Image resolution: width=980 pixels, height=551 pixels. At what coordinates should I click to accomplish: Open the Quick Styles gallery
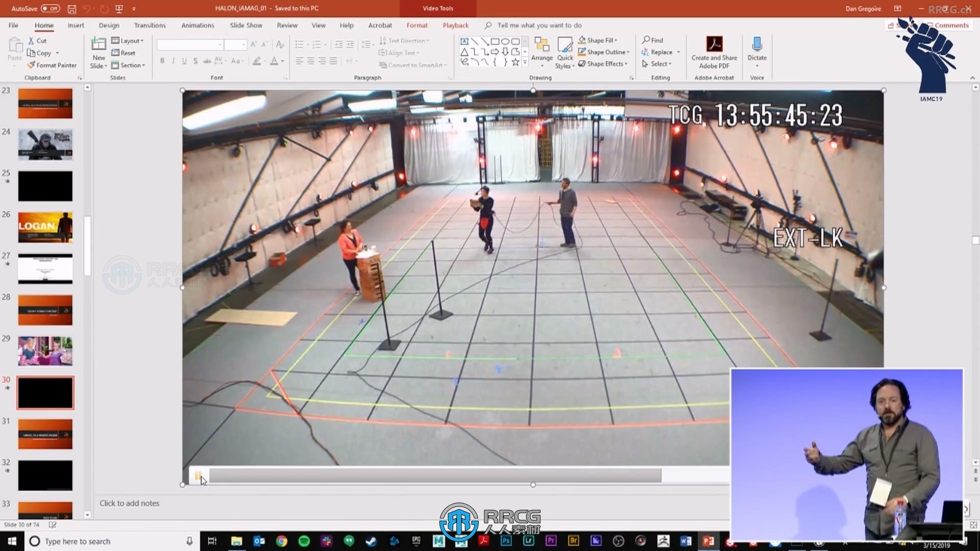tap(565, 52)
